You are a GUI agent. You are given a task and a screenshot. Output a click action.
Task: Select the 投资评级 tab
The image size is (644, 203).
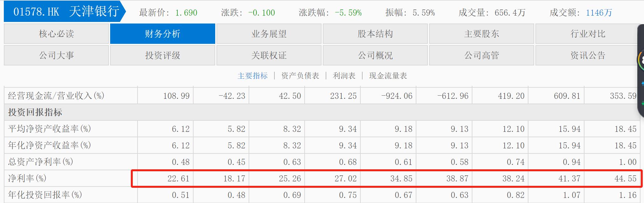point(162,55)
